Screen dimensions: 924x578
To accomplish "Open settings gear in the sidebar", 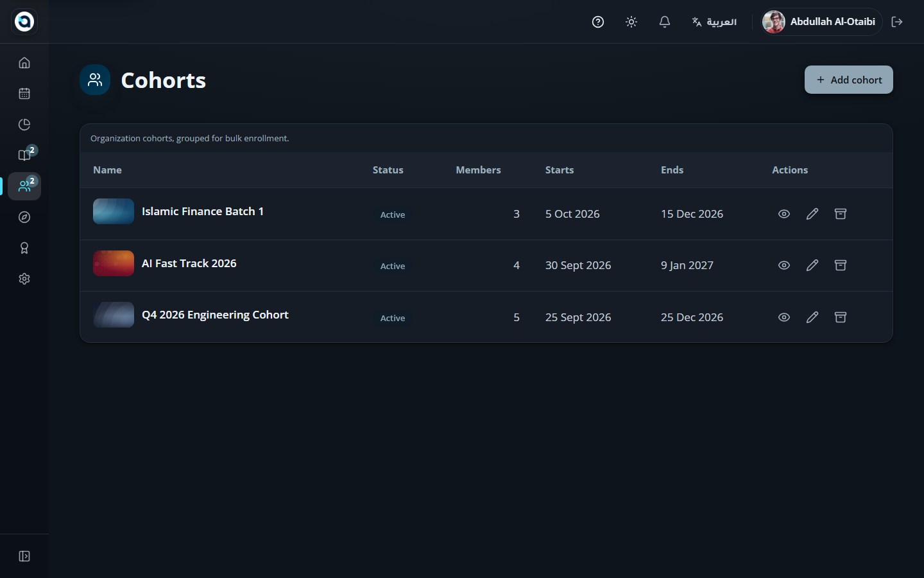I will [24, 279].
